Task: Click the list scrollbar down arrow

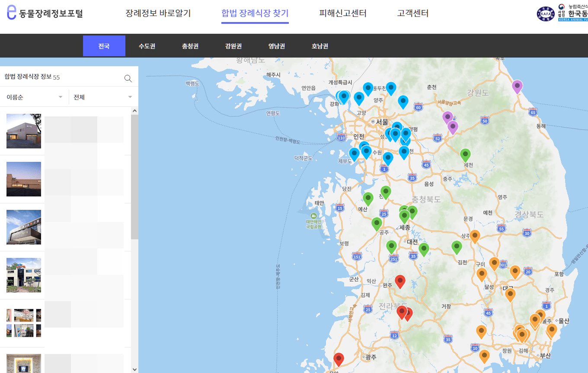Action: tap(134, 369)
